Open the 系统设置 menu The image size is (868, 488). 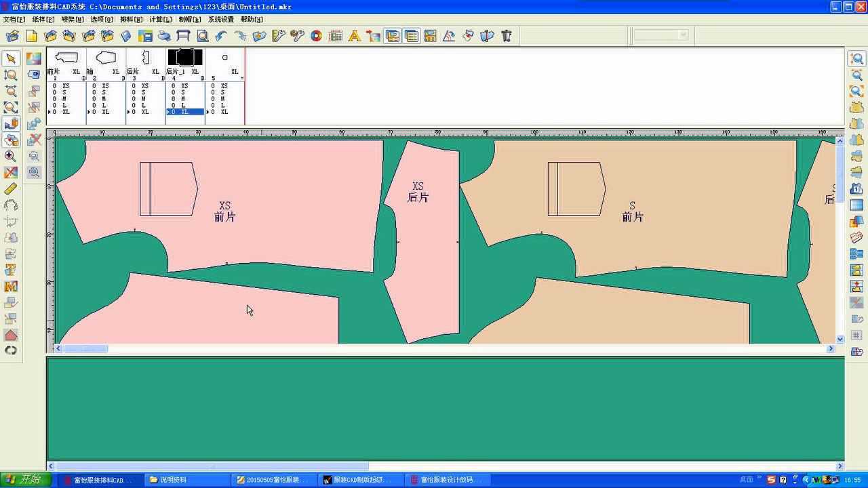(x=220, y=20)
